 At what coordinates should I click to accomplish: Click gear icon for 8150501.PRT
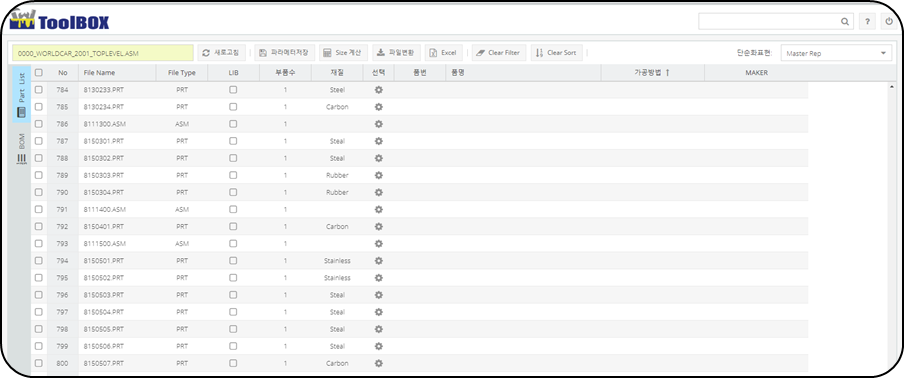(x=379, y=260)
